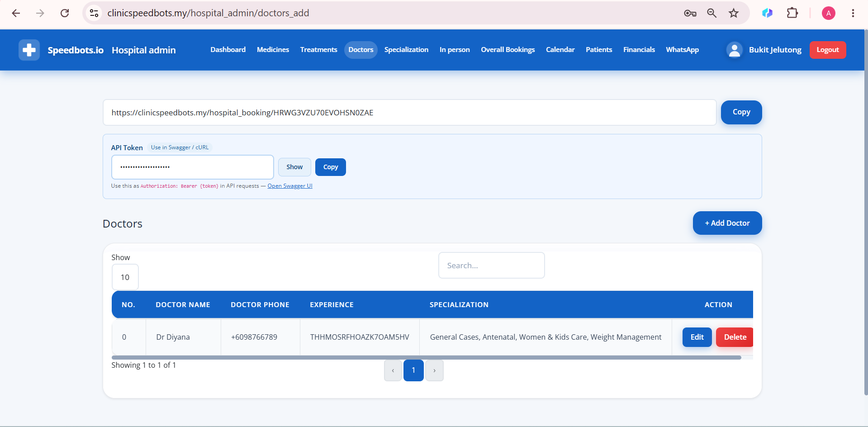Click the Hospital admin title text
Viewport: 868px width, 427px height.
point(143,50)
